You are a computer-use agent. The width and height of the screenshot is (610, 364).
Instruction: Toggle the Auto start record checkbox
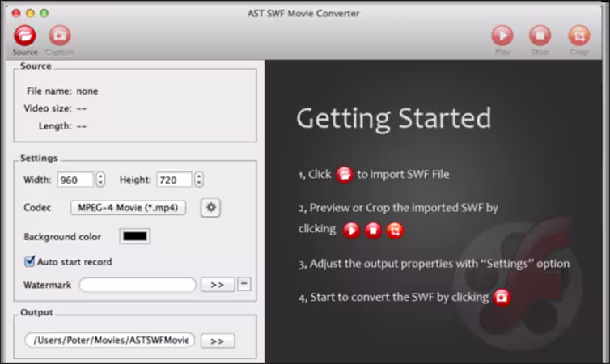(x=30, y=261)
